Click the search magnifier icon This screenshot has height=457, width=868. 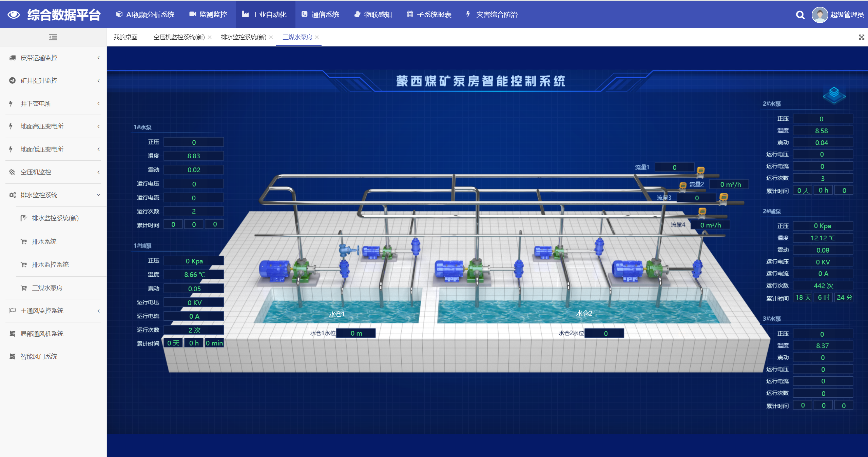pos(800,15)
